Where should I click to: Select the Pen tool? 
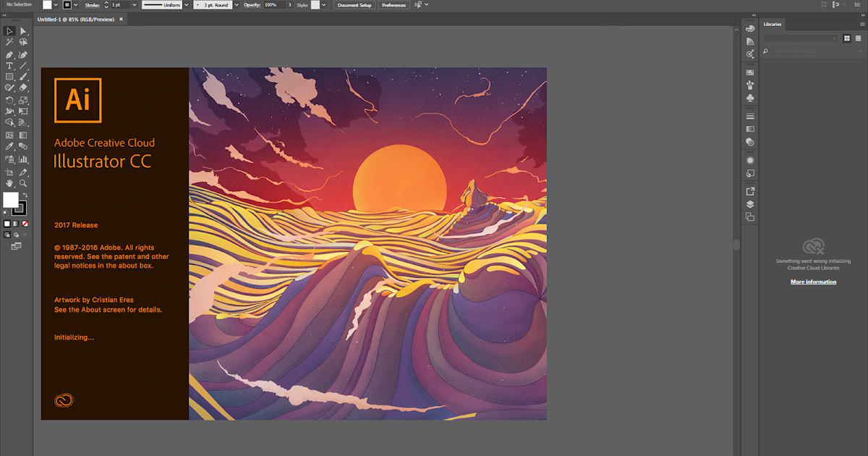click(x=9, y=55)
